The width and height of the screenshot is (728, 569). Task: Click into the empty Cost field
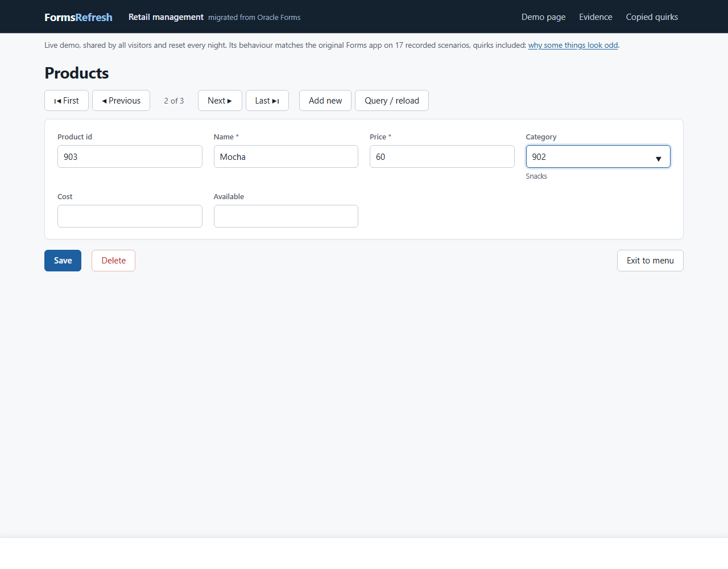[130, 216]
